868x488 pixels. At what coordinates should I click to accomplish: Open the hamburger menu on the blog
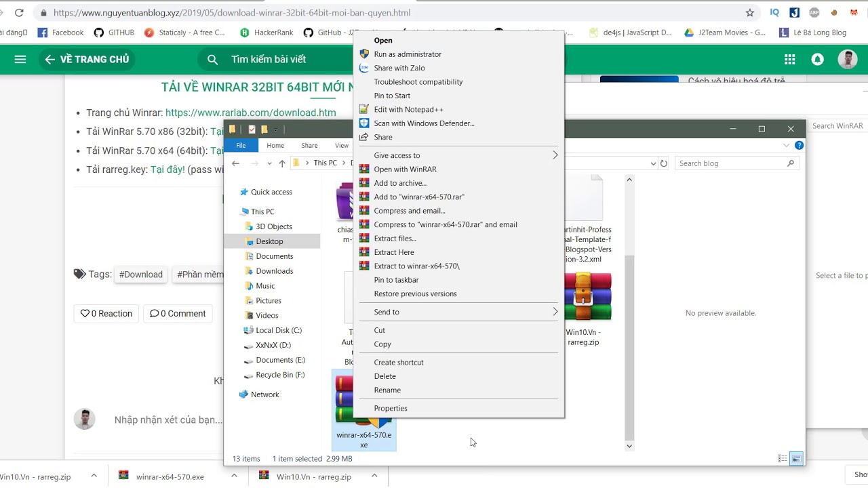20,60
